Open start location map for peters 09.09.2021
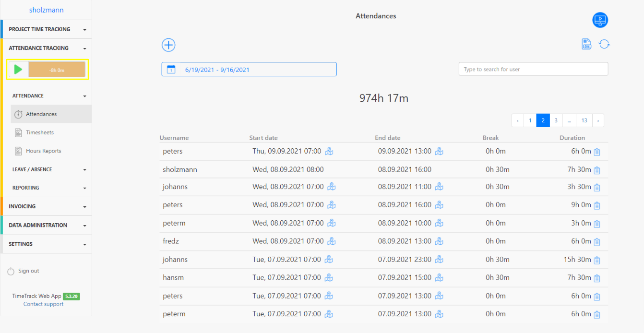Screen dimensions: 644x333 click(x=329, y=151)
